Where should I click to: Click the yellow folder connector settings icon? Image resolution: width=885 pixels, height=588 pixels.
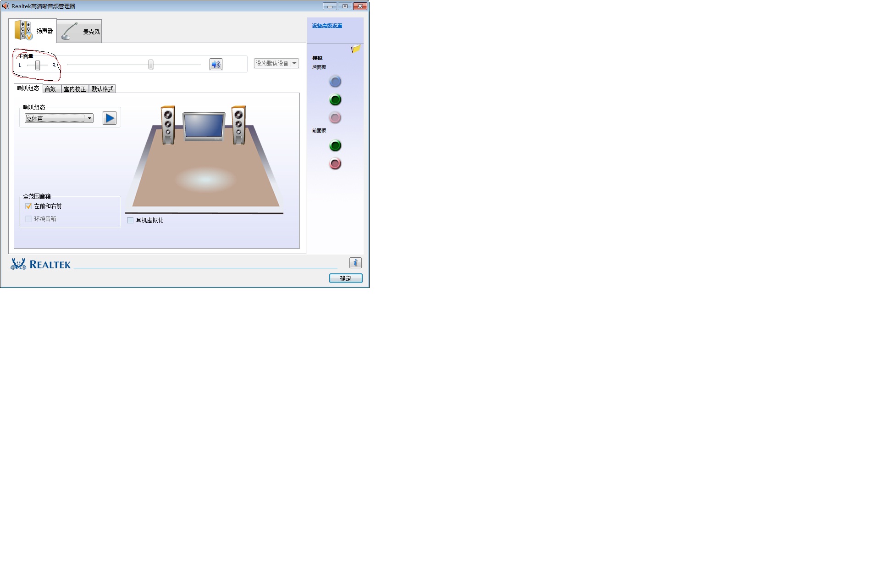[356, 49]
